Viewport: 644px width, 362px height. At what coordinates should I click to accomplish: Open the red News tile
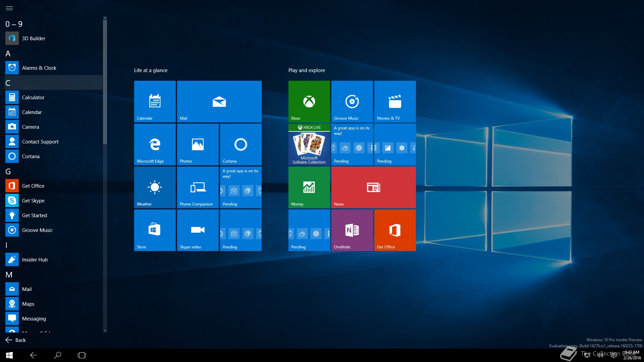374,187
